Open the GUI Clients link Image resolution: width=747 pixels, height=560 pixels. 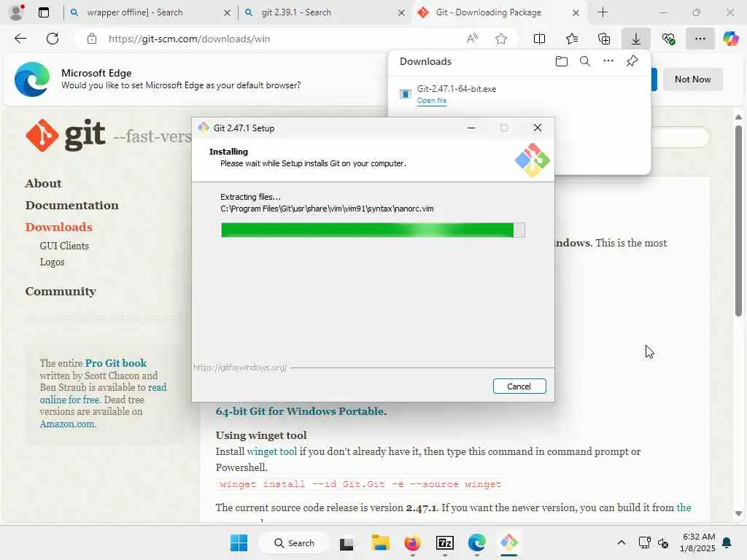point(64,246)
